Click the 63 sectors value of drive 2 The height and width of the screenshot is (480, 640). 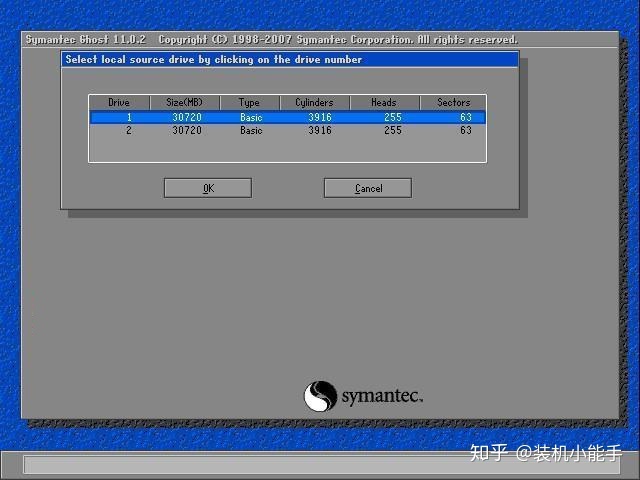[466, 130]
